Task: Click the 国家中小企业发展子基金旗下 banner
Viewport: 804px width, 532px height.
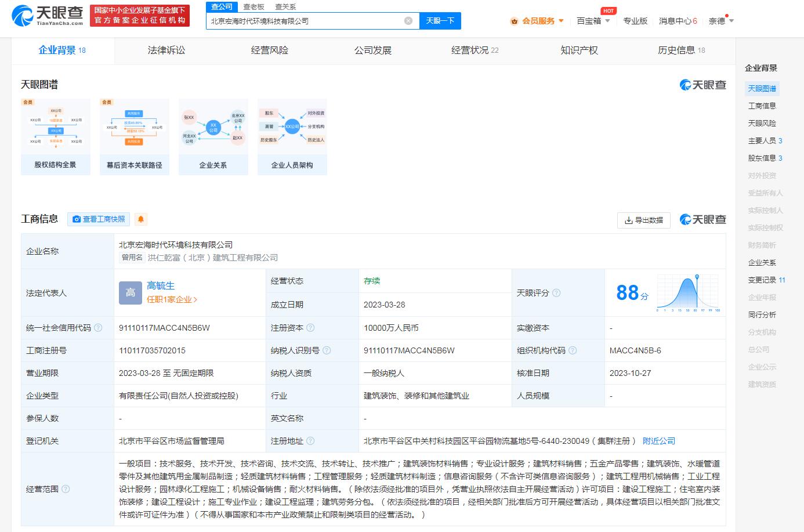Action: coord(140,16)
